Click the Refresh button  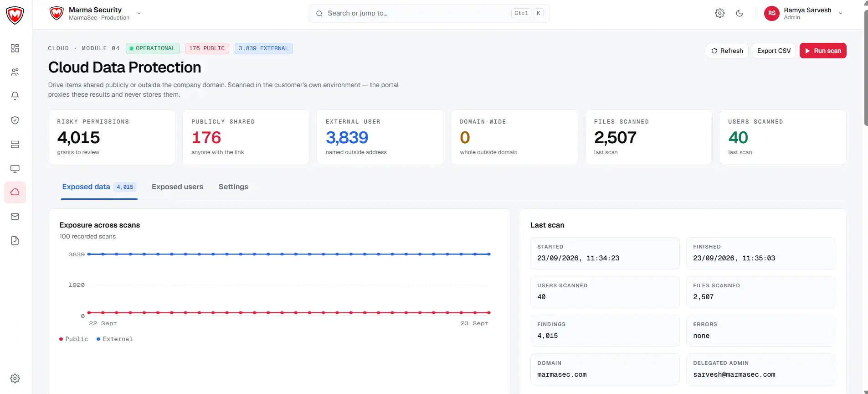click(x=727, y=51)
